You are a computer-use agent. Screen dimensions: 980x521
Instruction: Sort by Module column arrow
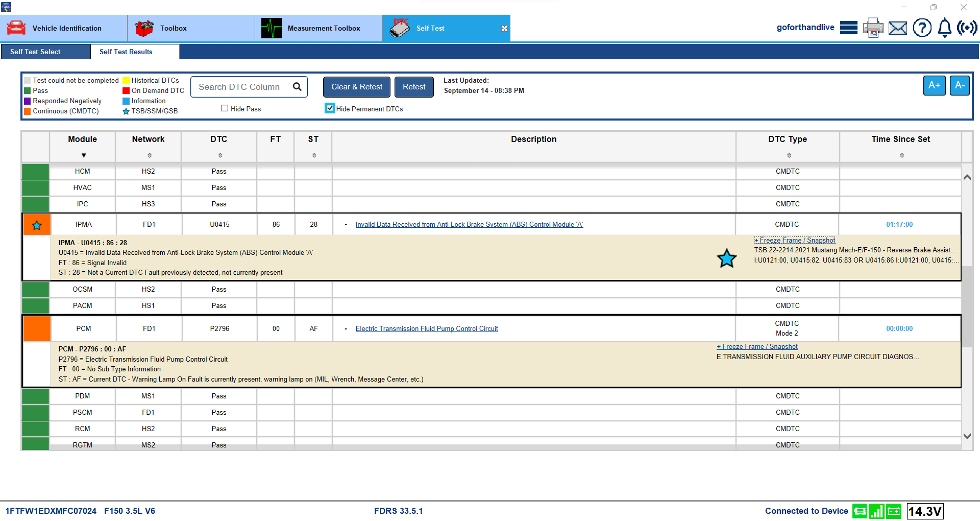(x=84, y=155)
